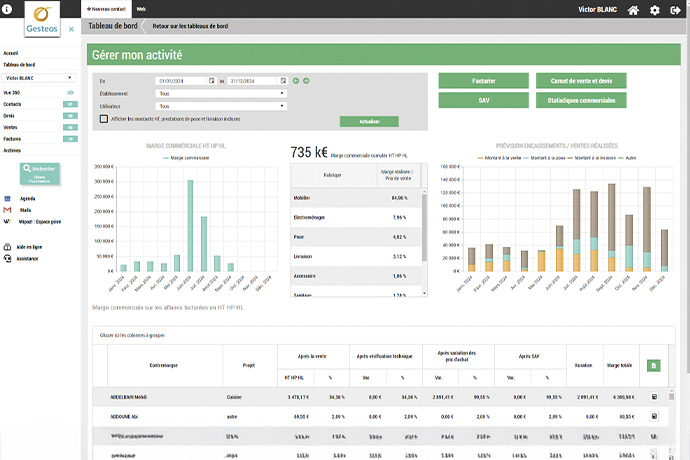Close the sidebar with the X icon

[70, 30]
